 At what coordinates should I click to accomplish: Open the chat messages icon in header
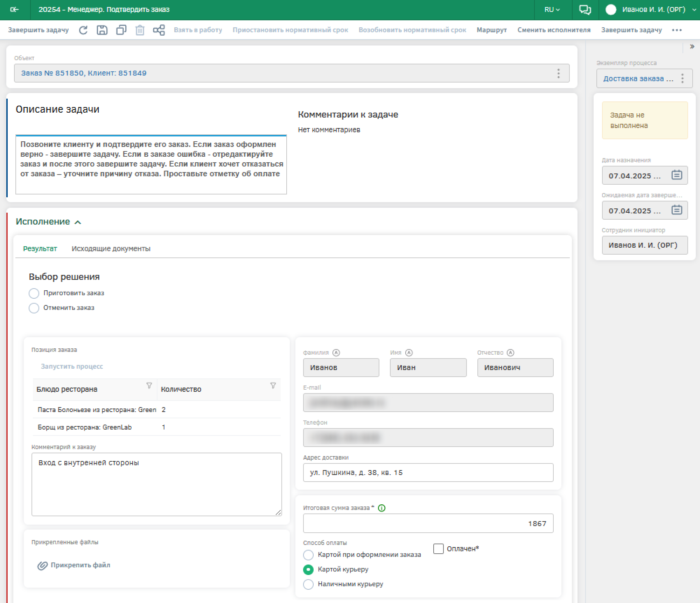(585, 10)
